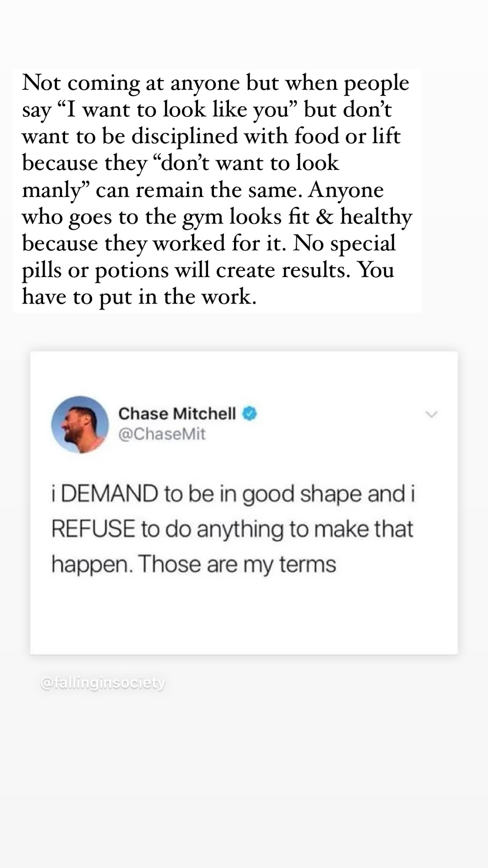Click caption line starting "because they "don't want"
Screen dimensions: 488x868
click(180, 163)
